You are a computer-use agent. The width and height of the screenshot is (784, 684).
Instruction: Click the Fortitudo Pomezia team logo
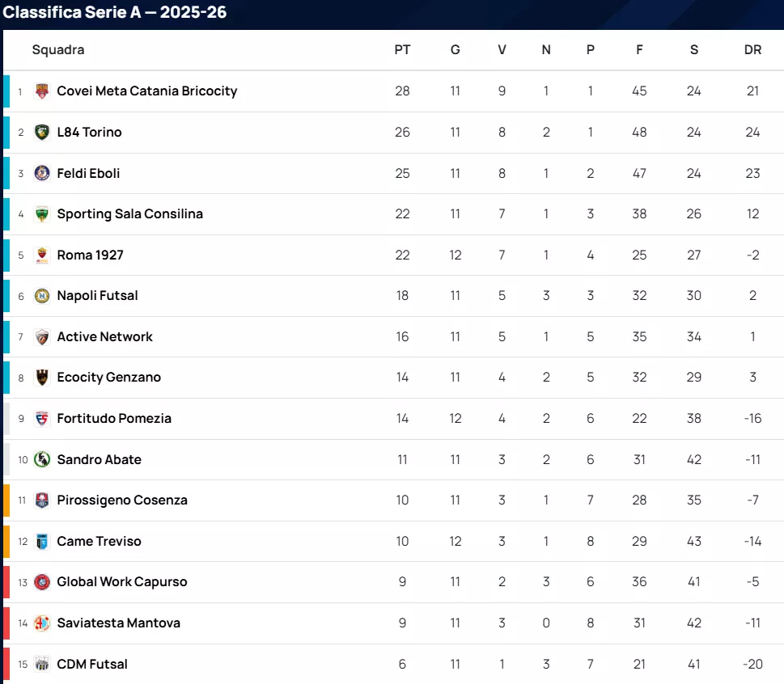[x=42, y=419]
